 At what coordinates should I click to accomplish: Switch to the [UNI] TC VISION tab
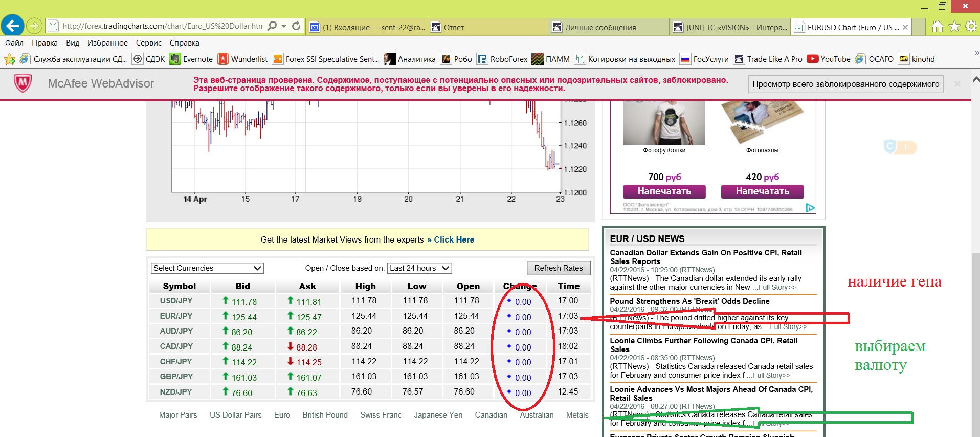730,27
